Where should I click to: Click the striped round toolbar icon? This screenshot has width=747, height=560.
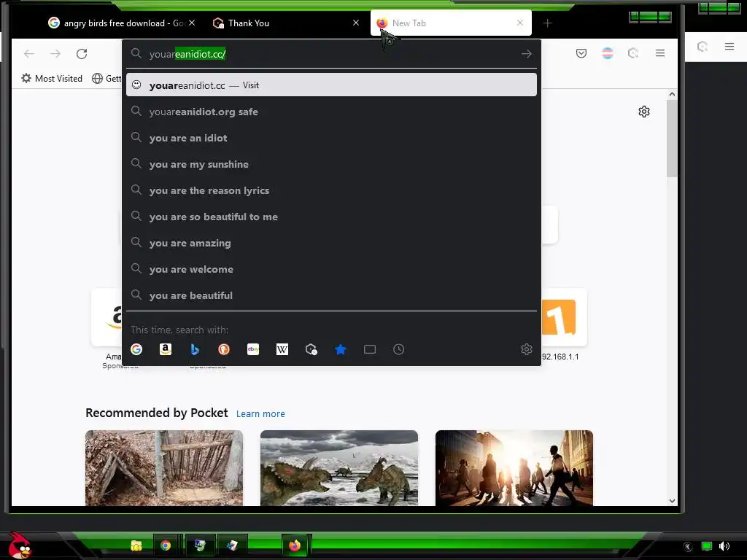[608, 53]
